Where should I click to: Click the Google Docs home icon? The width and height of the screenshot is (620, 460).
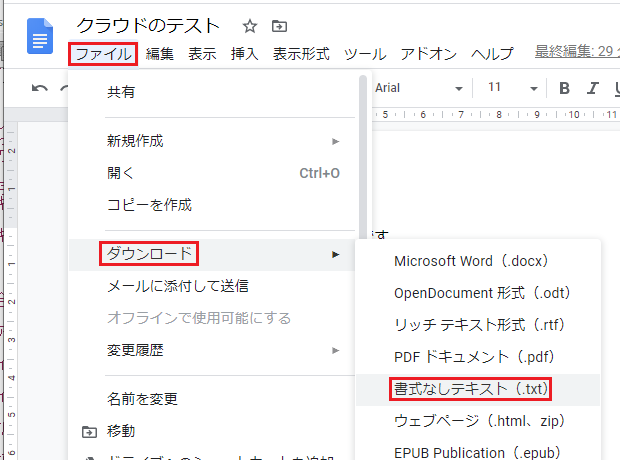point(40,36)
